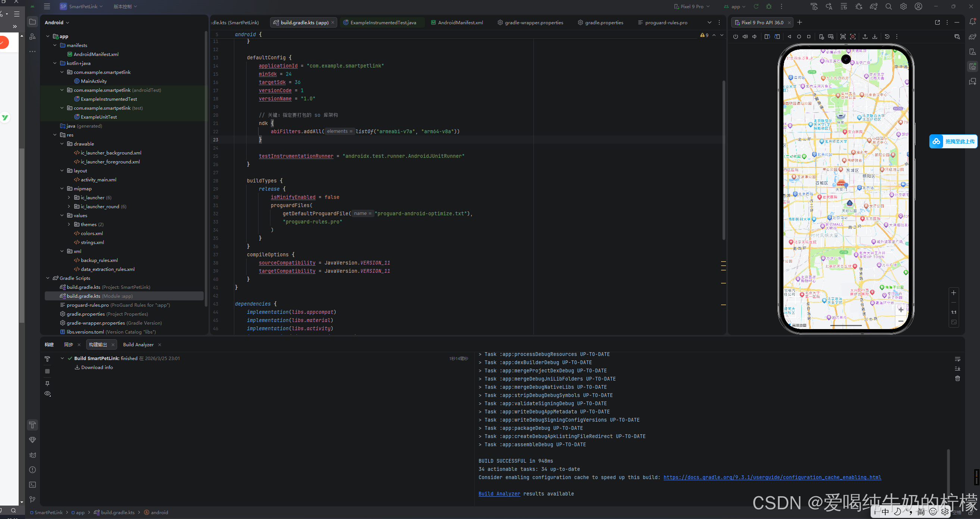This screenshot has width=980, height=519.
Task: Toggle the pin tab in build panel
Action: (47, 383)
